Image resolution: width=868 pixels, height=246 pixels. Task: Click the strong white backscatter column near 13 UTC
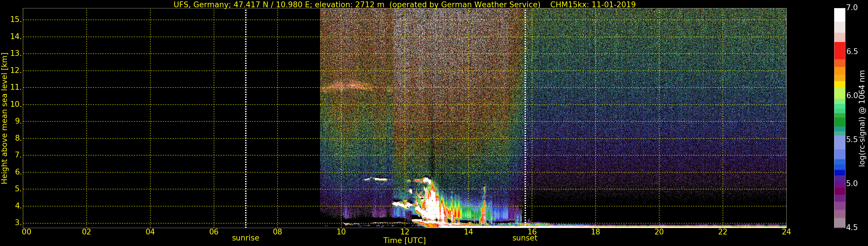tap(433, 205)
